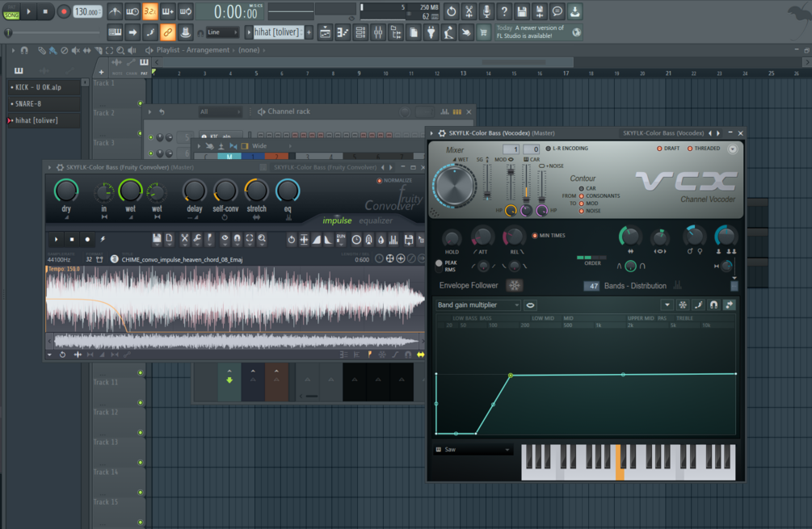Open the piano roll from toolbar
812x529 pixels.
coord(342,32)
